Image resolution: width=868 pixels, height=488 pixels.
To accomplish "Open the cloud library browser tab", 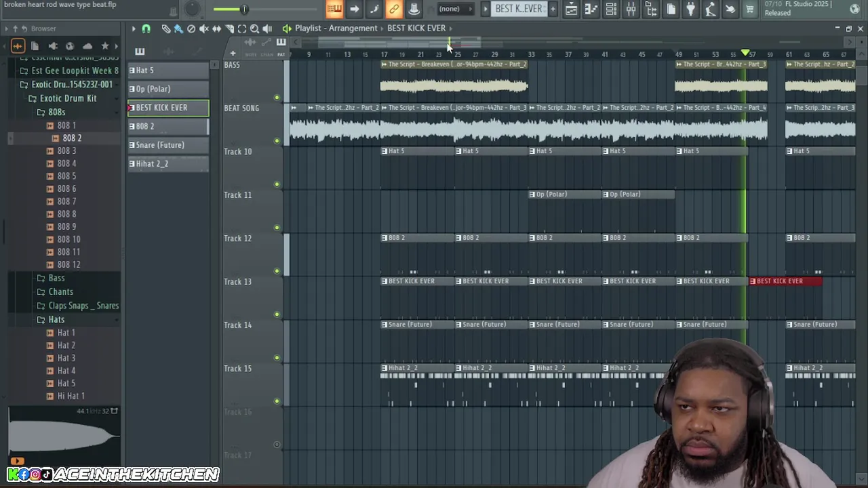I will (x=87, y=46).
